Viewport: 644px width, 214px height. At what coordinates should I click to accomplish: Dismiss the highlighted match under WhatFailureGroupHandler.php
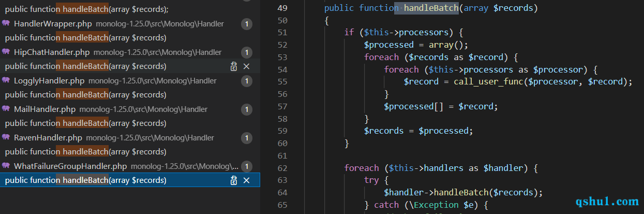tap(247, 180)
